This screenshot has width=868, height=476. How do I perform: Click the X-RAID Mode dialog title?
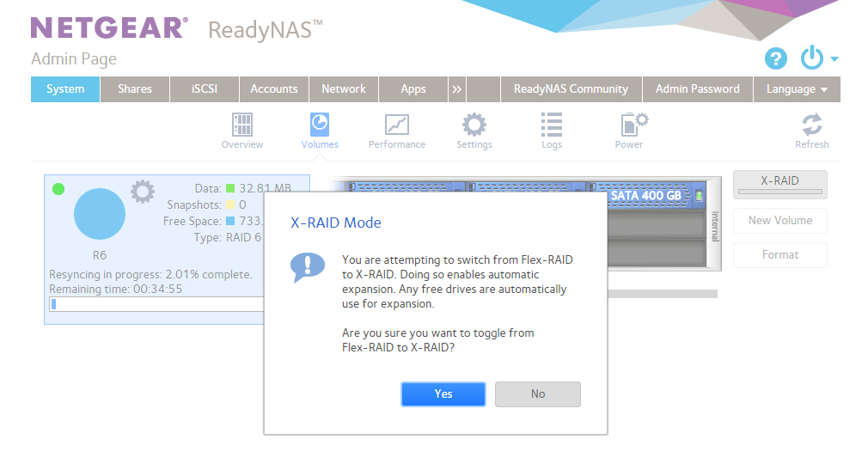tap(336, 223)
